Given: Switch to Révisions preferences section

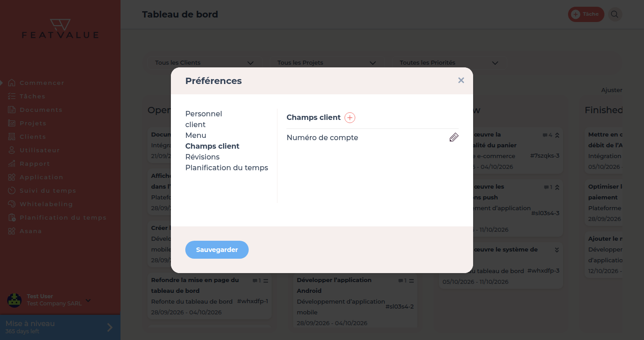Looking at the screenshot, I should coord(202,157).
